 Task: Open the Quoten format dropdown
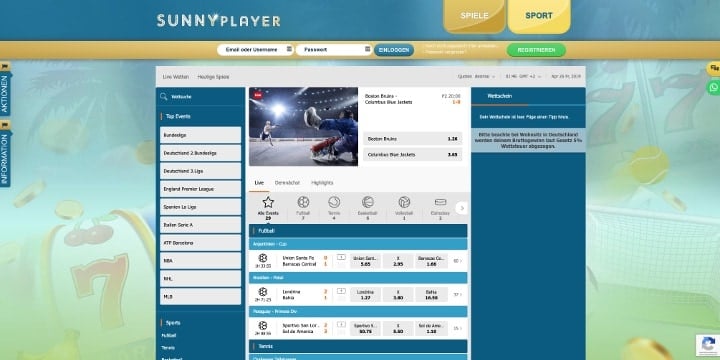pos(476,77)
